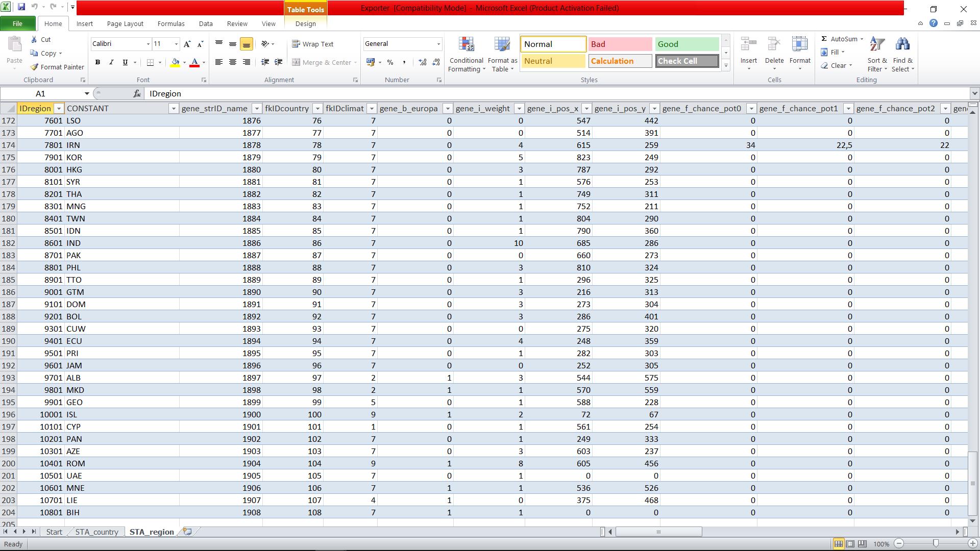Click the AutoSum button
Screen dimensions: 980x551
(x=840, y=39)
